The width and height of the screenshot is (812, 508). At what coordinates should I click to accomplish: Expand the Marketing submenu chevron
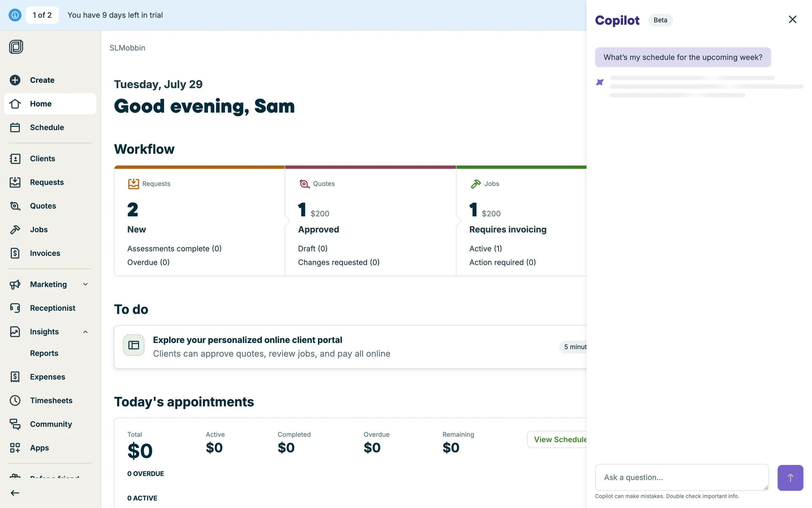(x=85, y=284)
